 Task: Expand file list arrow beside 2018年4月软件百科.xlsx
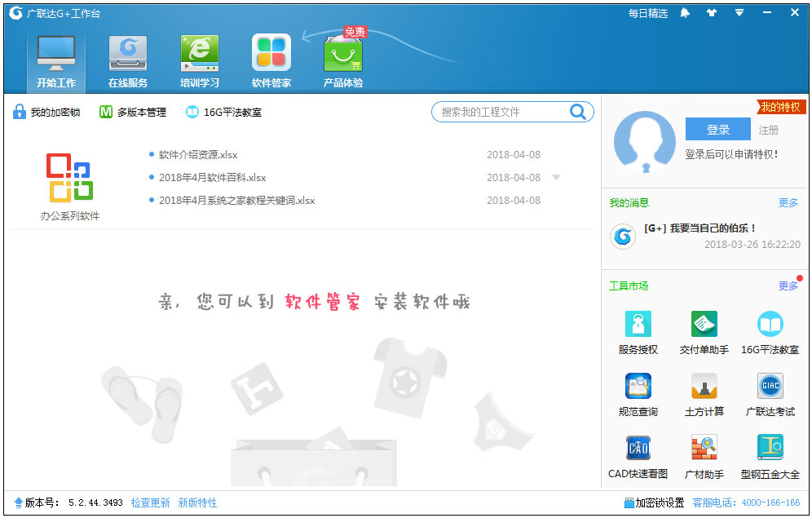click(556, 178)
